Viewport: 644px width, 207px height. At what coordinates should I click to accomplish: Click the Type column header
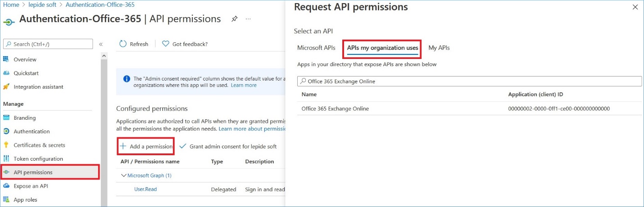click(x=217, y=162)
